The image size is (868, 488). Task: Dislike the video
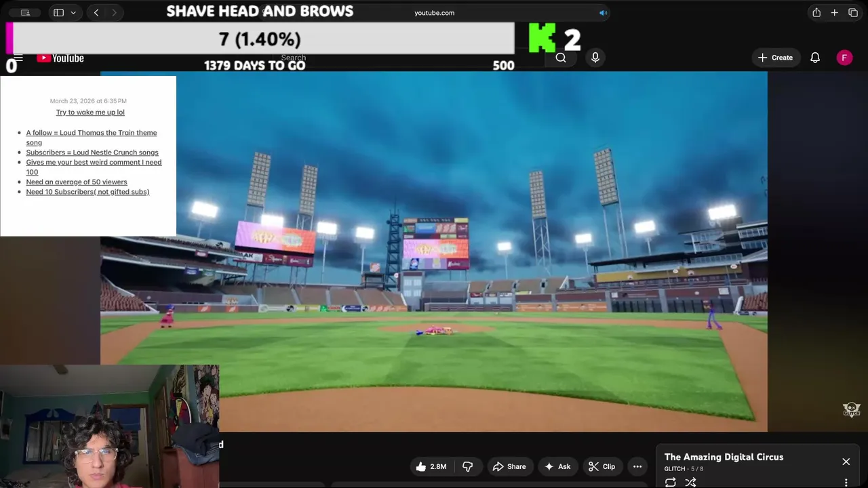pos(467,466)
